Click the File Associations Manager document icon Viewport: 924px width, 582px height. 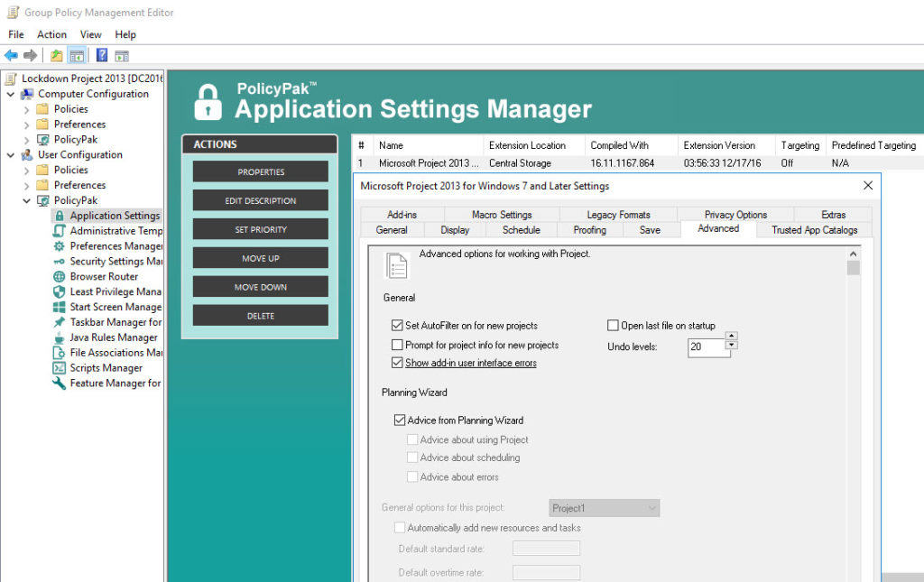pyautogui.click(x=60, y=353)
